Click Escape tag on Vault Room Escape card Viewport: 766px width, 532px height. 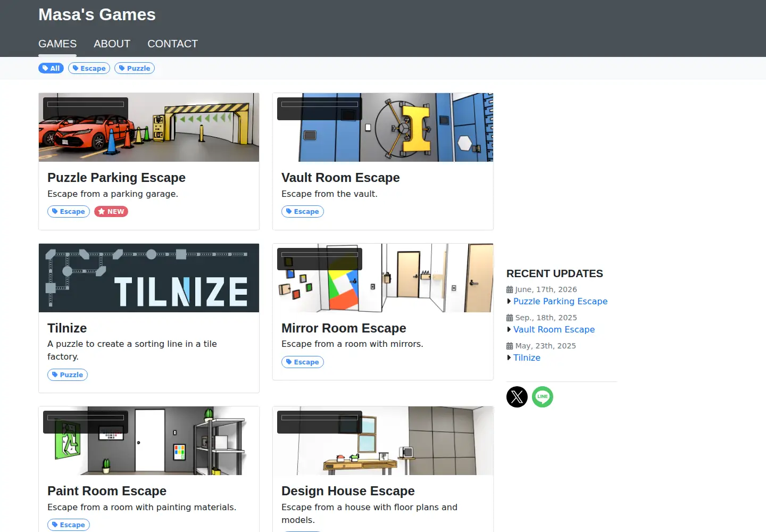[x=303, y=212]
